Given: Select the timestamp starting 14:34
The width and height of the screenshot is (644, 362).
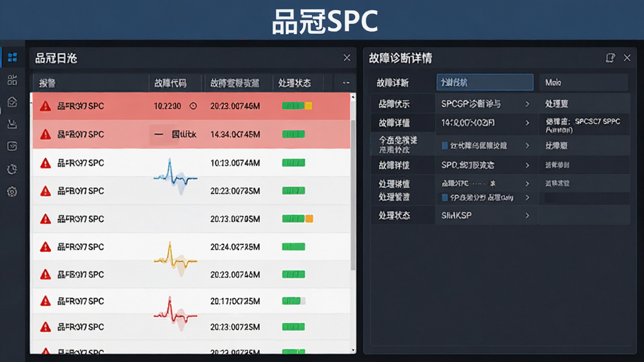Looking at the screenshot, I should click(235, 134).
